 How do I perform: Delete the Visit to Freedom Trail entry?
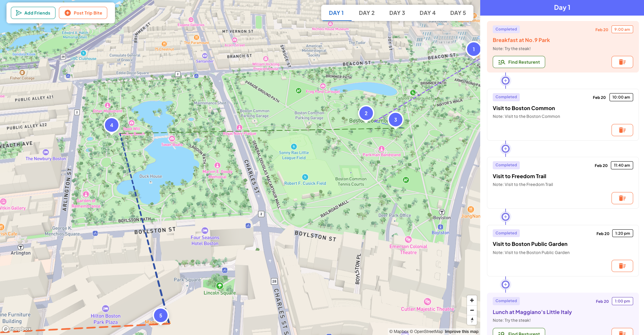pyautogui.click(x=622, y=198)
